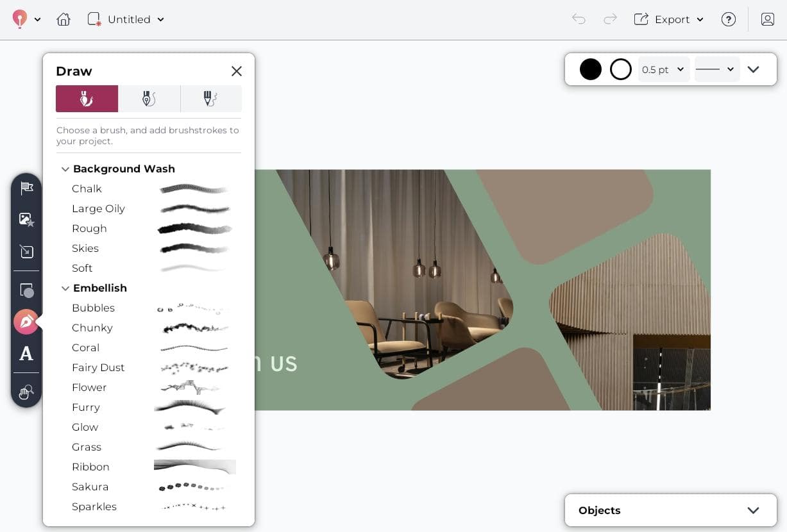Click the black fill color swatch
Viewport: 787px width, 532px height.
click(590, 69)
